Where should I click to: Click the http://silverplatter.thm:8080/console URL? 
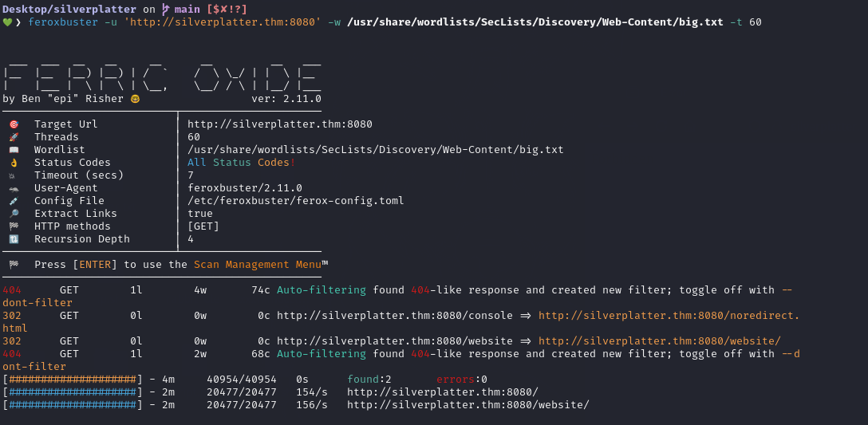[x=395, y=316]
